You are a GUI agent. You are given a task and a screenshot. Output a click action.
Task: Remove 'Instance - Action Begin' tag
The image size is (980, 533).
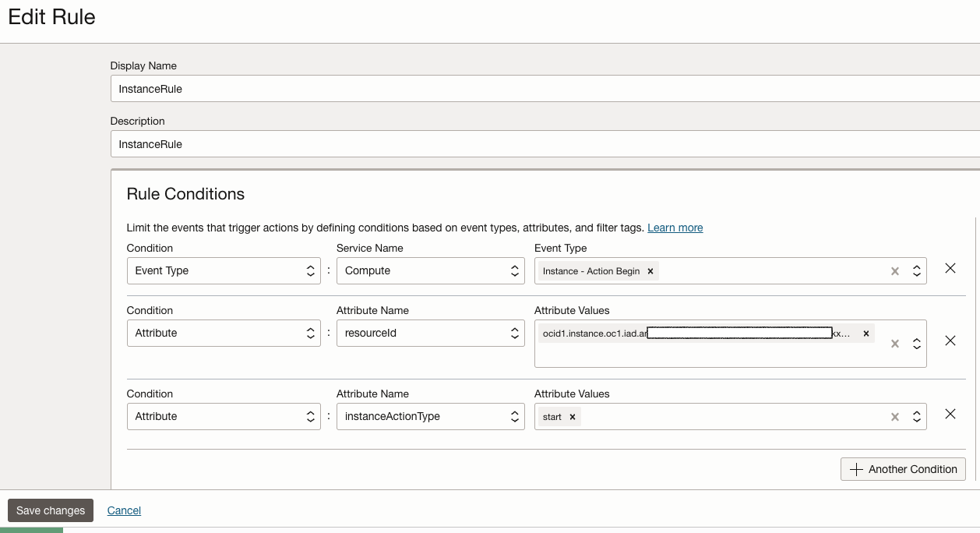650,271
